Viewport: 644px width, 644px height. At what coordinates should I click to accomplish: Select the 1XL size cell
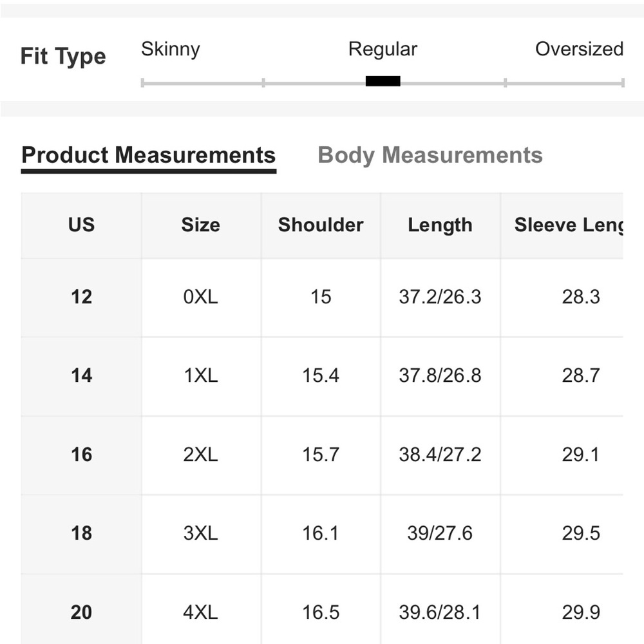tap(201, 375)
